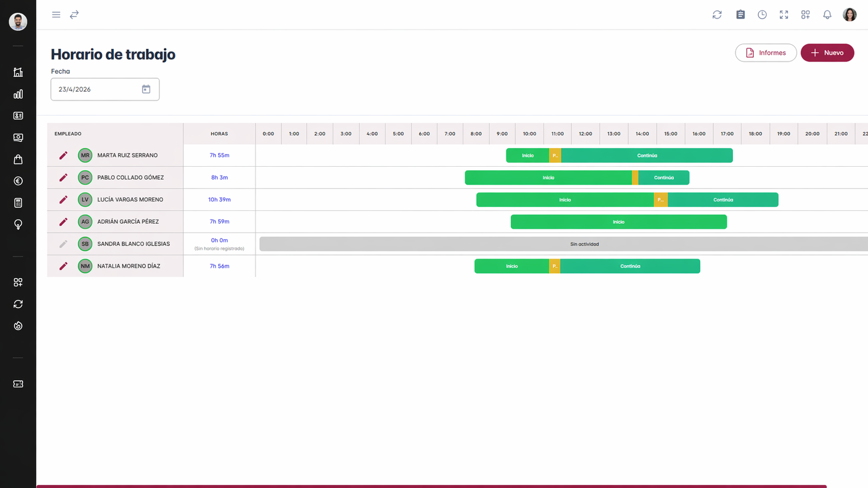This screenshot has height=488, width=868.
Task: Click the Informes button
Action: 766,53
